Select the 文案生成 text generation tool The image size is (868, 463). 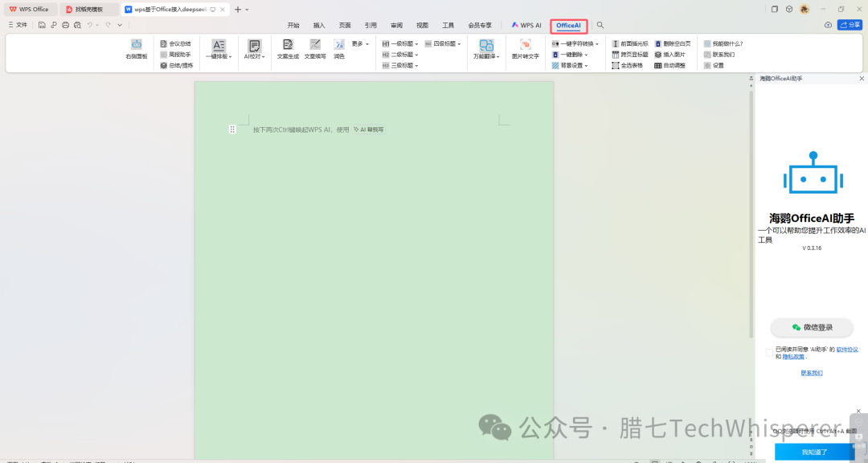(x=288, y=50)
